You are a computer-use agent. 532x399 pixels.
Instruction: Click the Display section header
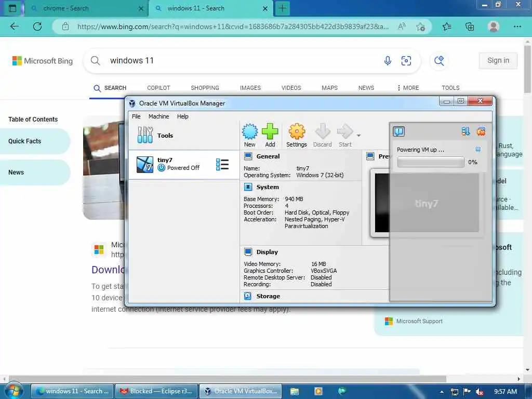[267, 252]
